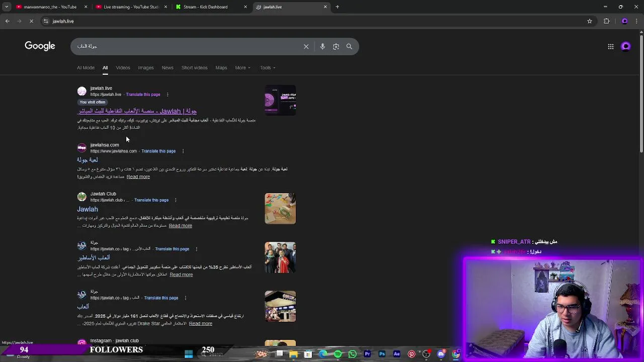Switch to AI Mode tab
Image resolution: width=644 pixels, height=362 pixels.
pyautogui.click(x=86, y=67)
